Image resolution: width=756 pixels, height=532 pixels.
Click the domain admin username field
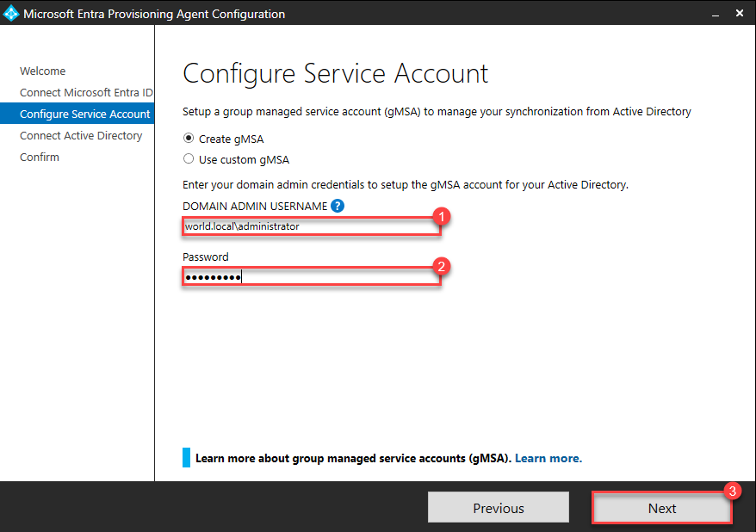tap(312, 226)
